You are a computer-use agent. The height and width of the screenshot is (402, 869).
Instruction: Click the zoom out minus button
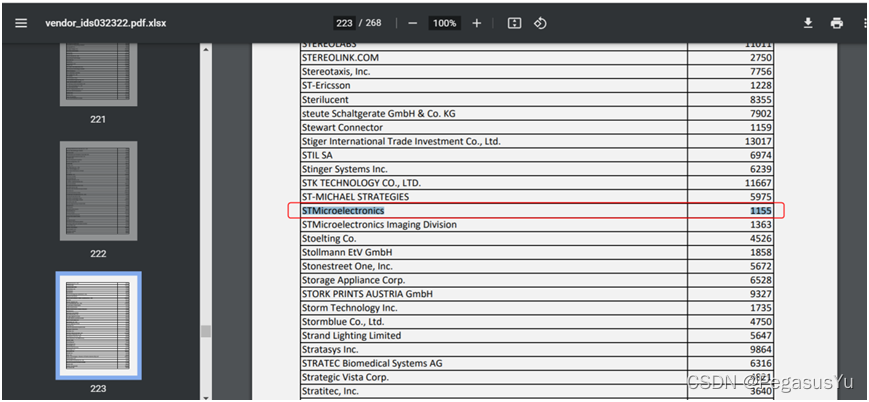(x=412, y=23)
